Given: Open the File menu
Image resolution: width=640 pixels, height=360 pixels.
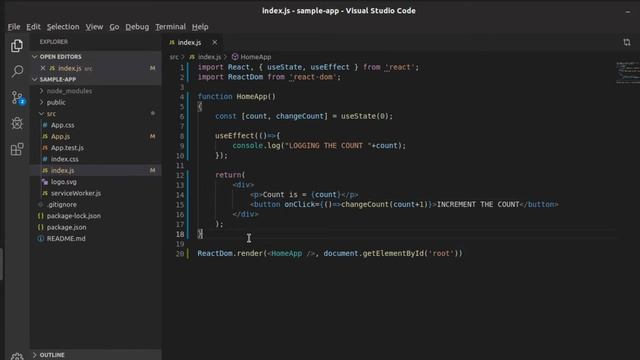Looking at the screenshot, I should pyautogui.click(x=14, y=27).
